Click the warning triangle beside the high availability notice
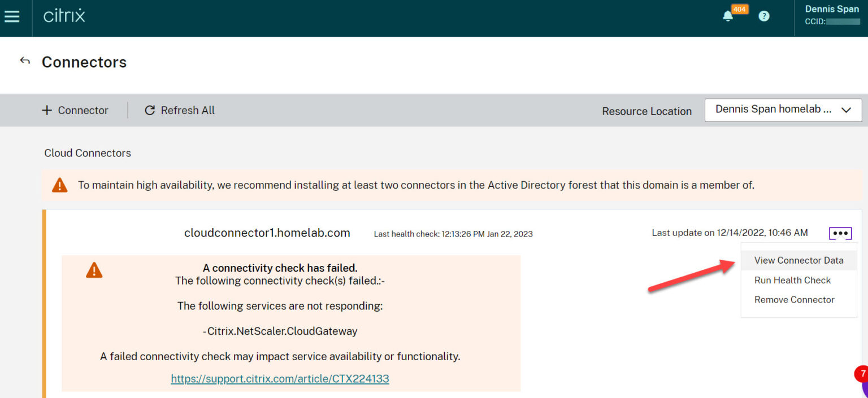Image resolution: width=868 pixels, height=398 pixels. [59, 185]
